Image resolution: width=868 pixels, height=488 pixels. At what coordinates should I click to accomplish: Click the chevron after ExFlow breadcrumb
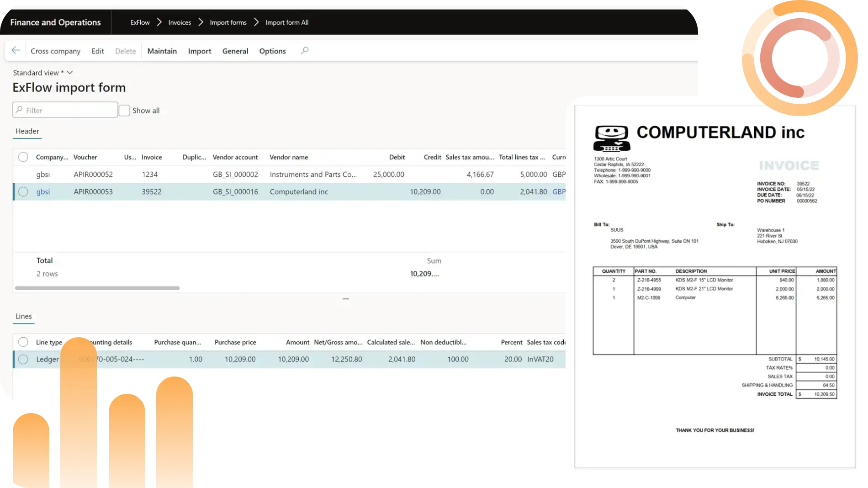(159, 22)
